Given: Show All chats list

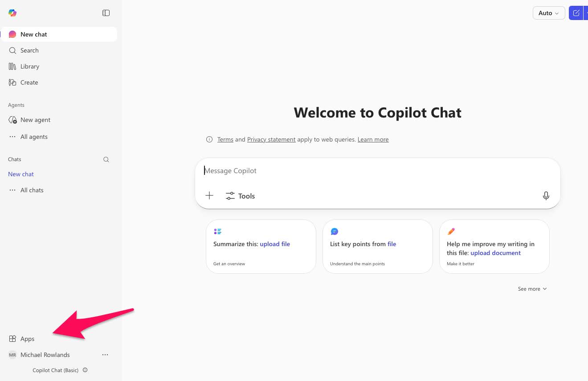Looking at the screenshot, I should click(32, 190).
